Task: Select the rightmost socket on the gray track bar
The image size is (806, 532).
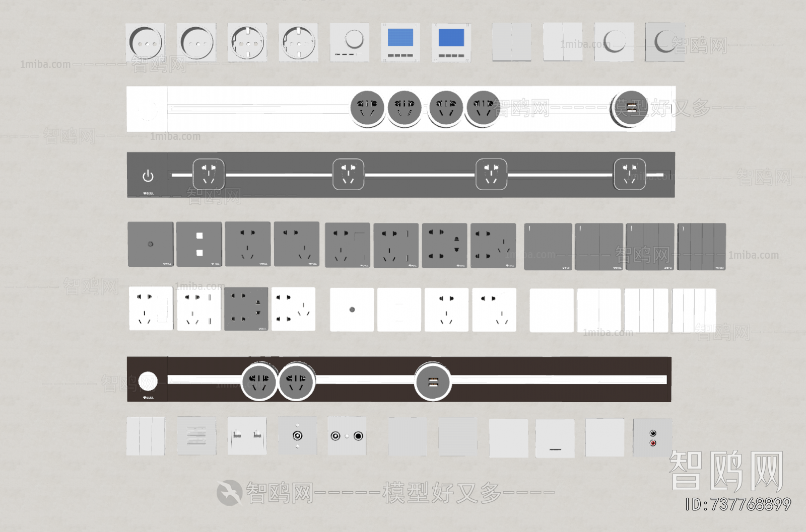Action: (629, 174)
